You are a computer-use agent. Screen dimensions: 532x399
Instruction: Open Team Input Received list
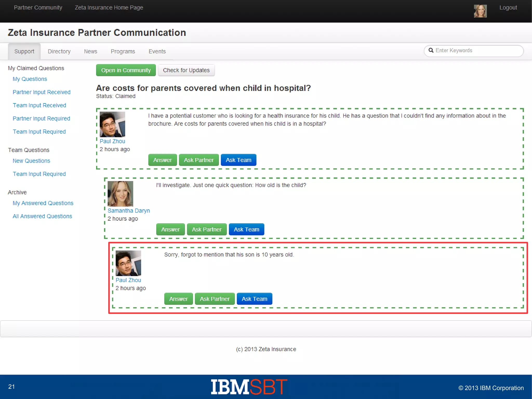(x=39, y=105)
